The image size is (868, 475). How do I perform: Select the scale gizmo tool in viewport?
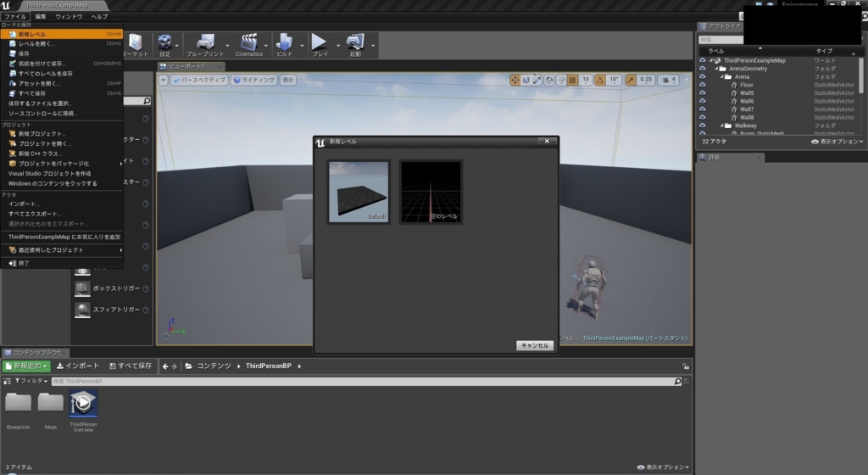click(x=537, y=81)
